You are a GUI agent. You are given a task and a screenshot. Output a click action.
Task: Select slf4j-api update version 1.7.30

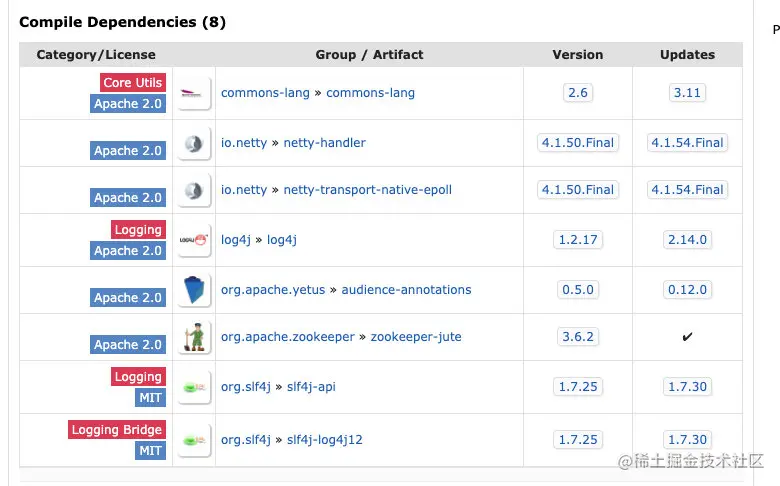687,387
